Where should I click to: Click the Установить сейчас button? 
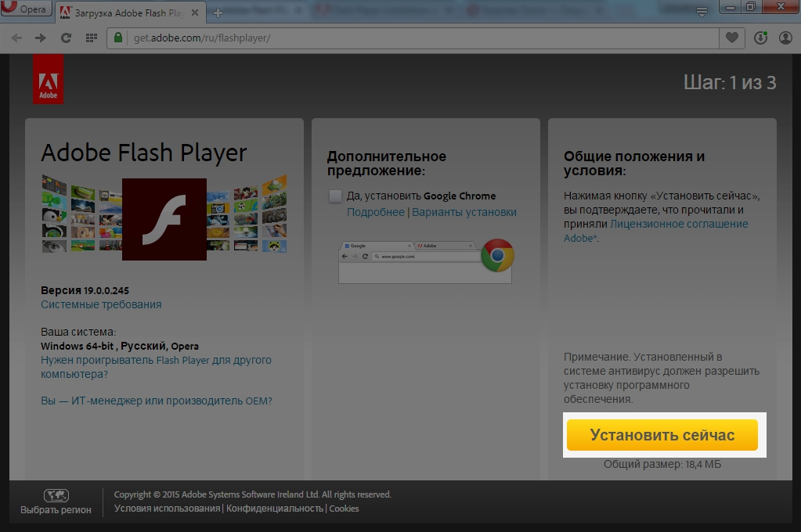(x=662, y=435)
